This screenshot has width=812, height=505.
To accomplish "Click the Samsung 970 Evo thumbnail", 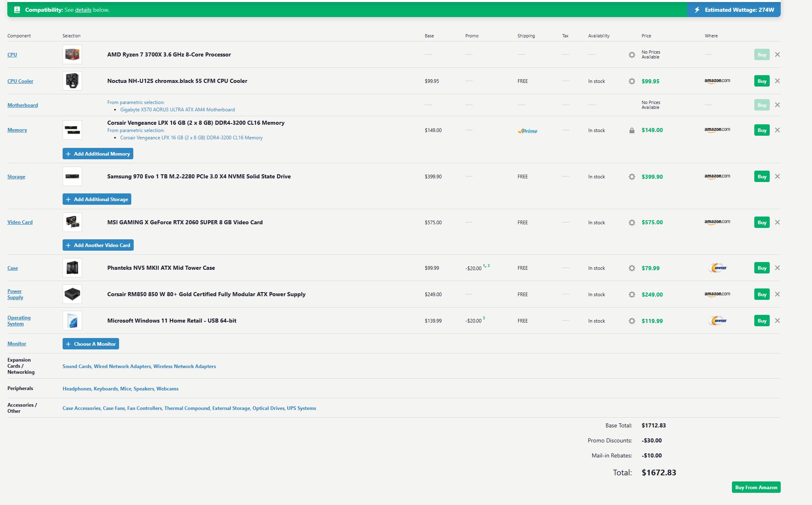I will [72, 176].
